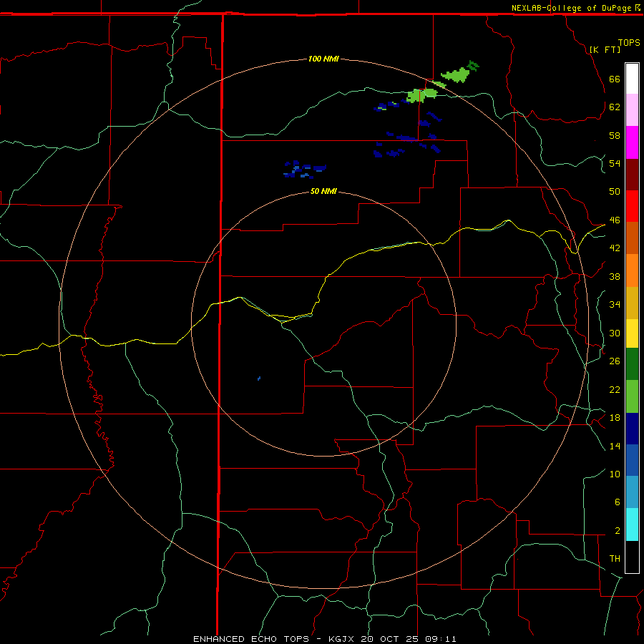Click the light pink 62 kft legend band
644x644 pixels.
(632, 110)
